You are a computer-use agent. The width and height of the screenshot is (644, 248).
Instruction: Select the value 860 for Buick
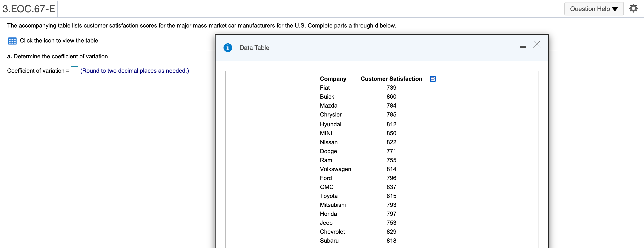point(391,97)
